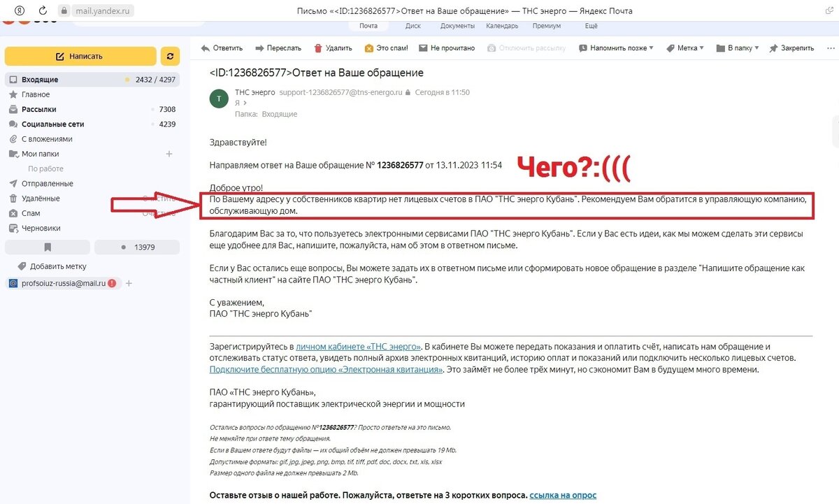Delete the letter with Удалить
Image resolution: width=839 pixels, height=504 pixels.
pos(333,48)
